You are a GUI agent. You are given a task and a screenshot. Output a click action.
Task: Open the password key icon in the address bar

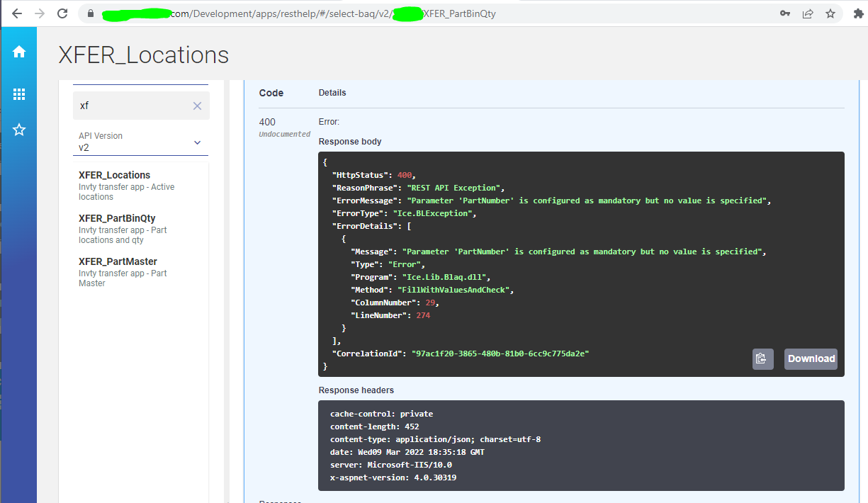pyautogui.click(x=785, y=13)
